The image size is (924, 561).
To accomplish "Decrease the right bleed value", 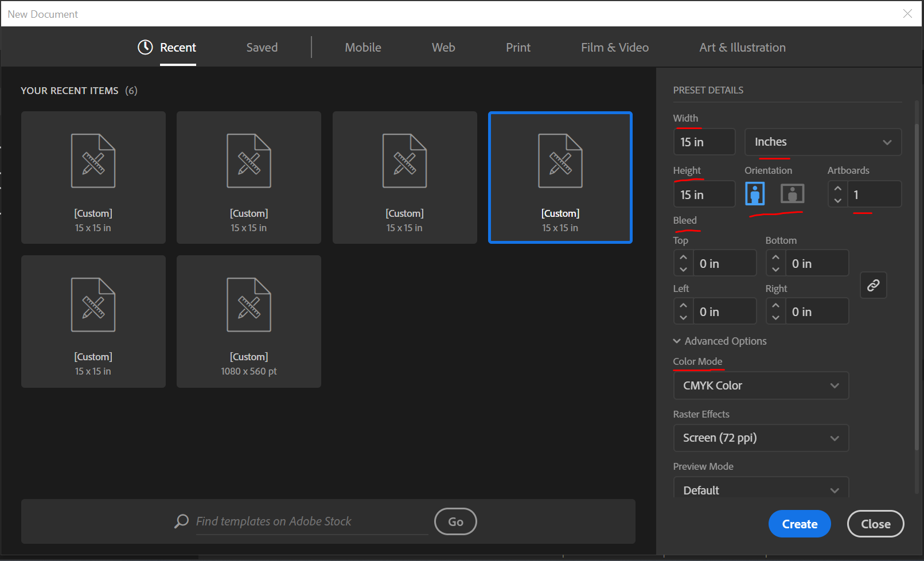I will pos(775,317).
